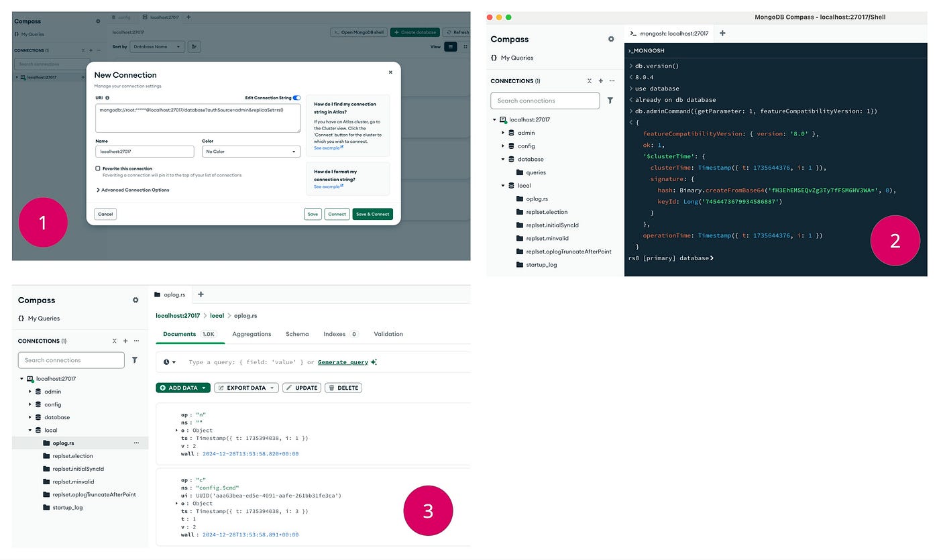Click the oplog.rs workspace tab
The width and height of the screenshot is (939, 560).
[x=171, y=294]
